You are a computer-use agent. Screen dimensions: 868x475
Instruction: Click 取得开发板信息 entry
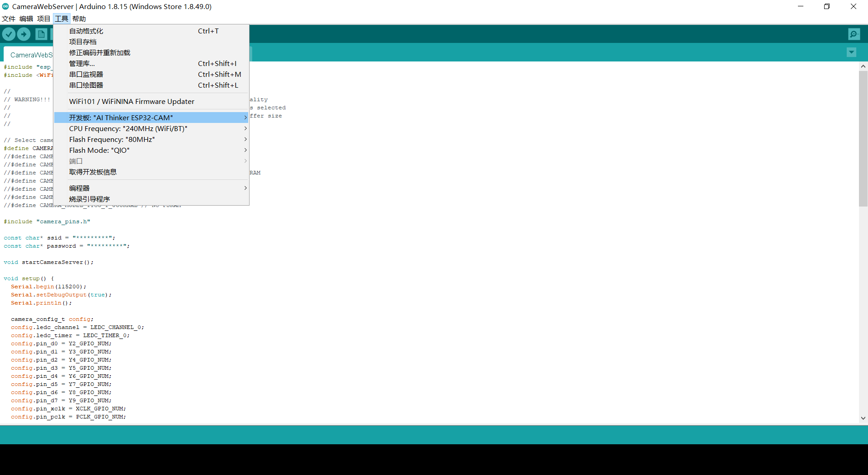click(x=151, y=172)
